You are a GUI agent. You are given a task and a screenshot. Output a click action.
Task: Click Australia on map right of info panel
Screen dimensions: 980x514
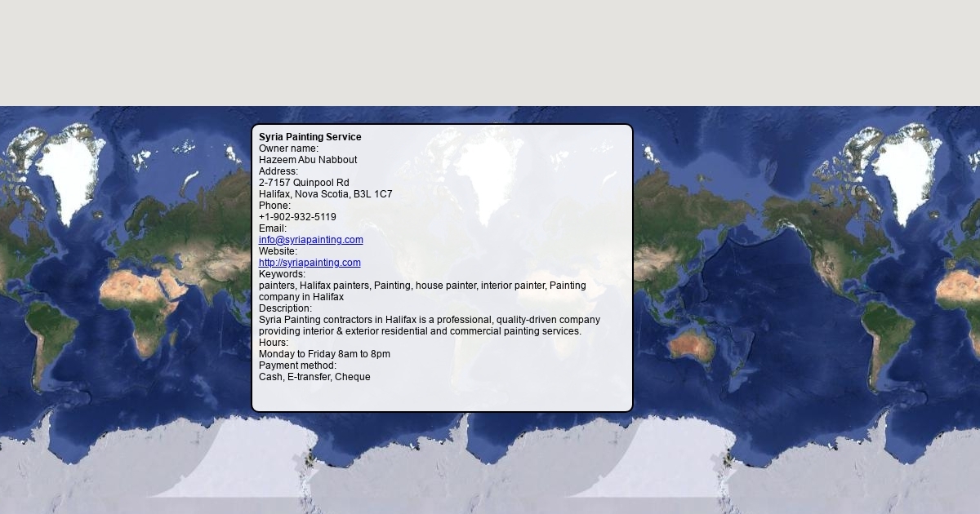(691, 347)
